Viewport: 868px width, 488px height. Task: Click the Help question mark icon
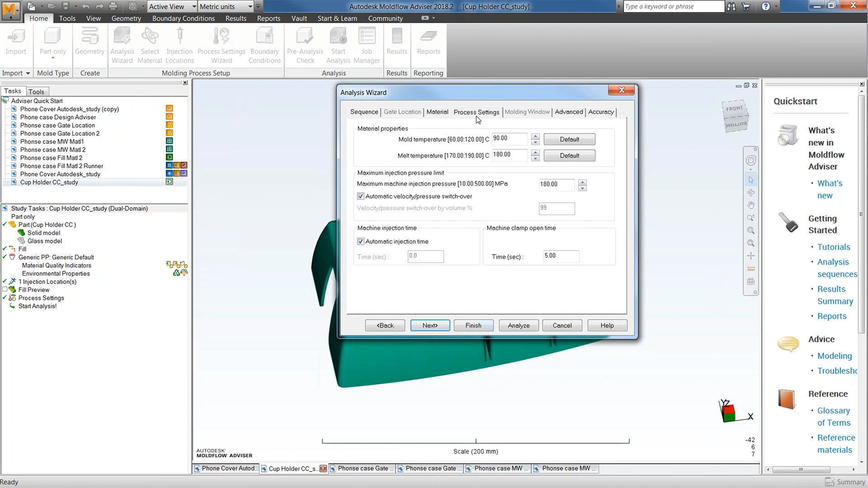point(765,6)
